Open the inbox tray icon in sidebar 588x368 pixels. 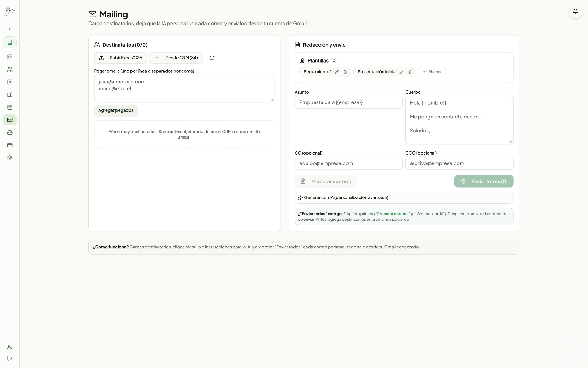10,132
